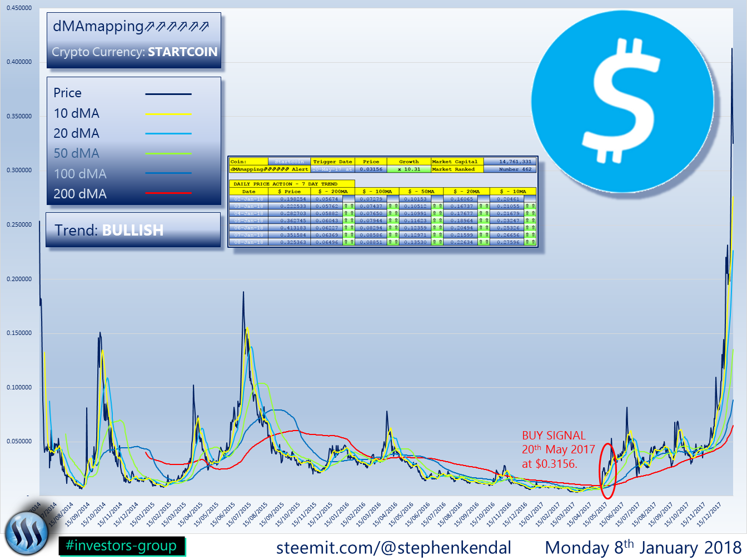
Task: Click the Startcoin dollar-sign logo
Action: pyautogui.click(x=622, y=102)
